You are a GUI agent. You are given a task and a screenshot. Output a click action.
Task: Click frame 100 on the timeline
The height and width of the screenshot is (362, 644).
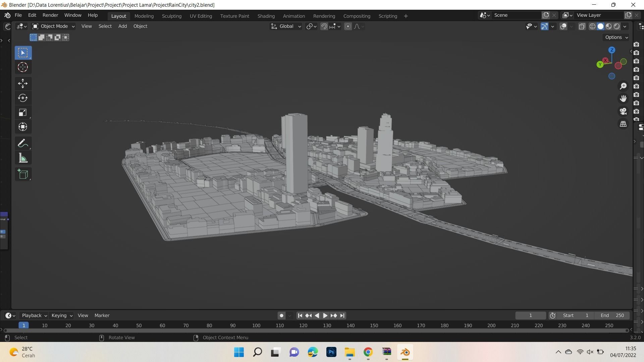[x=256, y=326]
